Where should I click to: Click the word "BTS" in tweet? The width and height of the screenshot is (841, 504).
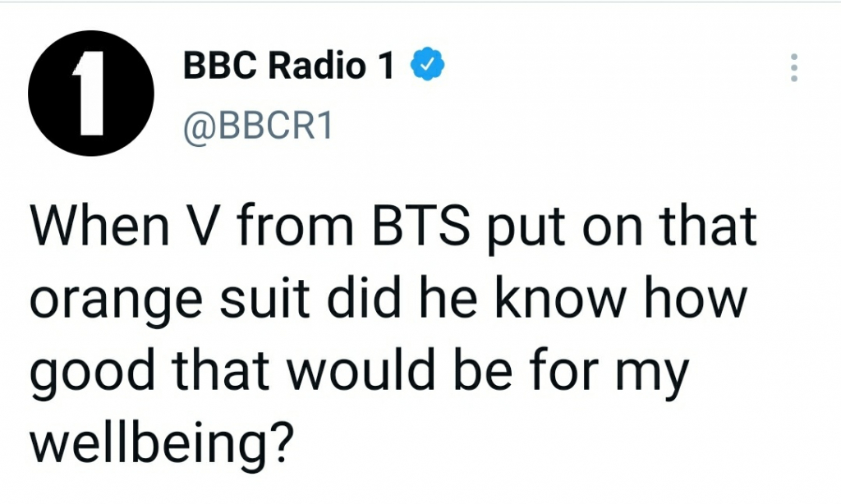420,226
